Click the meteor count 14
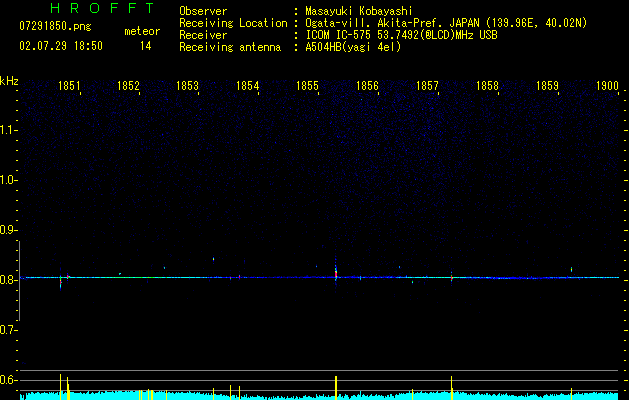The image size is (629, 400). pyautogui.click(x=145, y=46)
